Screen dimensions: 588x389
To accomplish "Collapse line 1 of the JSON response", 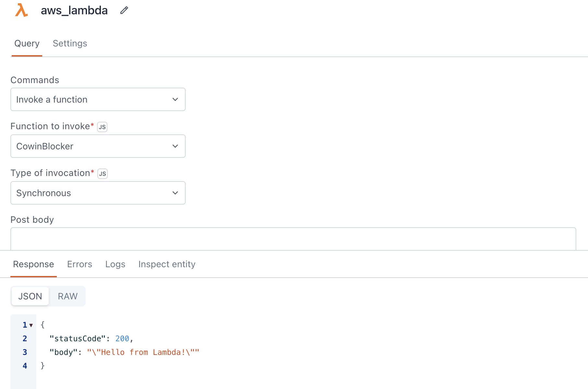I will [31, 325].
